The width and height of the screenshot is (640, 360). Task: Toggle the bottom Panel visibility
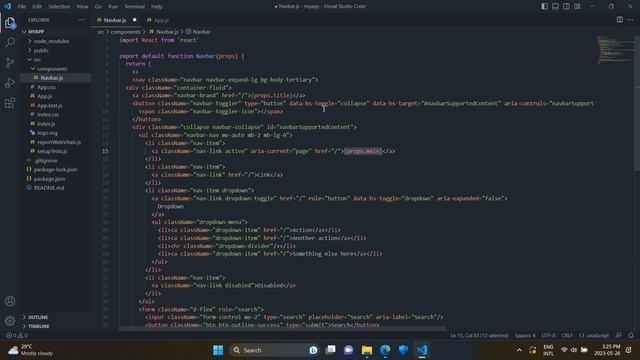[556, 6]
